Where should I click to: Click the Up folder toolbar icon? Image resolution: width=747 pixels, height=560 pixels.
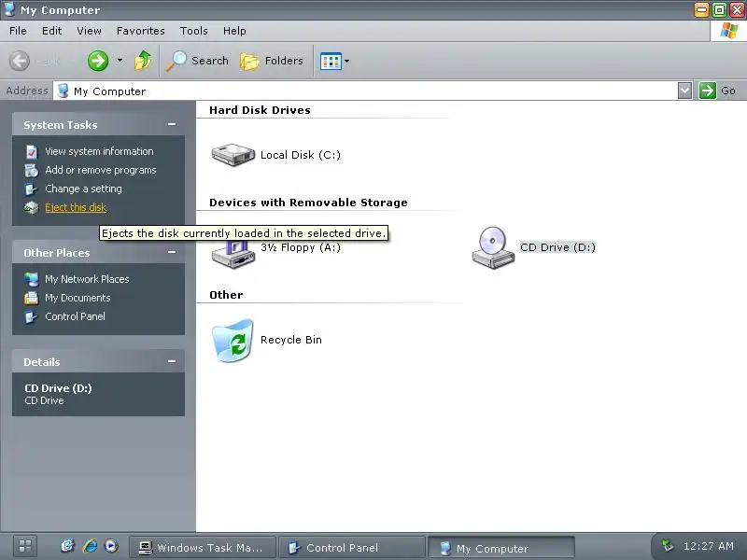coord(143,61)
